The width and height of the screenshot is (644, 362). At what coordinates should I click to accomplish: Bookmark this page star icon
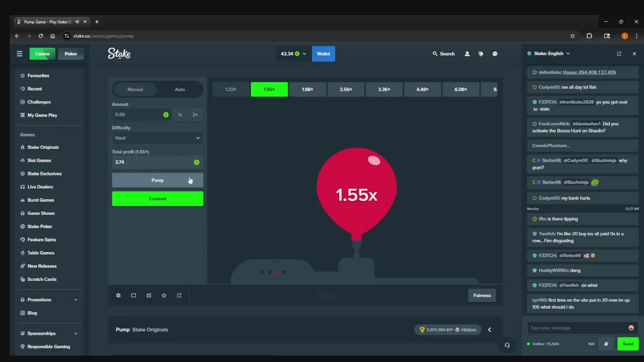coord(573,36)
